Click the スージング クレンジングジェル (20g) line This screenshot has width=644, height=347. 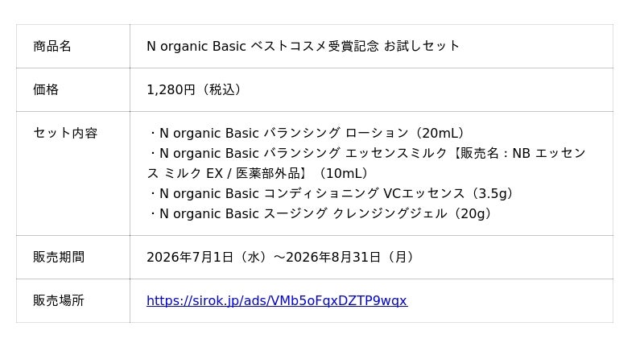(x=320, y=213)
